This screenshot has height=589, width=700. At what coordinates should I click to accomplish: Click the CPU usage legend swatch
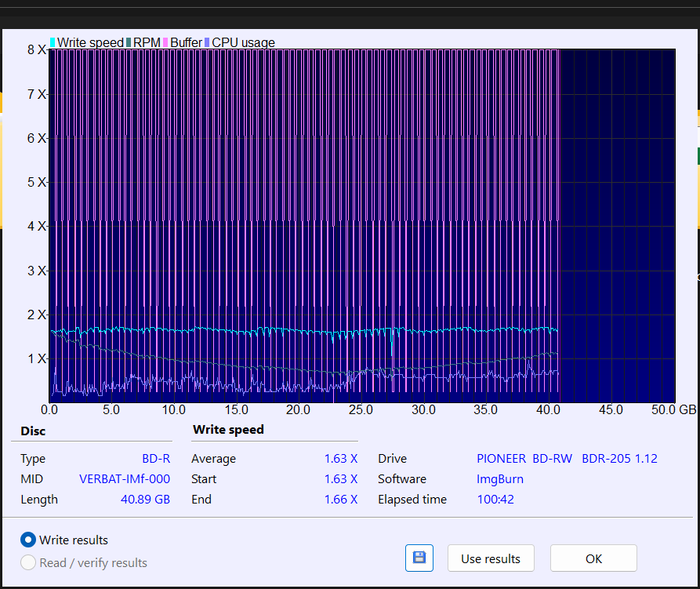208,42
